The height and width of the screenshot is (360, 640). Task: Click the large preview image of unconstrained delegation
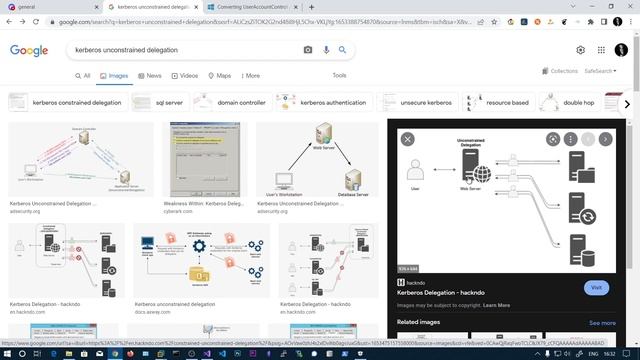coord(506,201)
